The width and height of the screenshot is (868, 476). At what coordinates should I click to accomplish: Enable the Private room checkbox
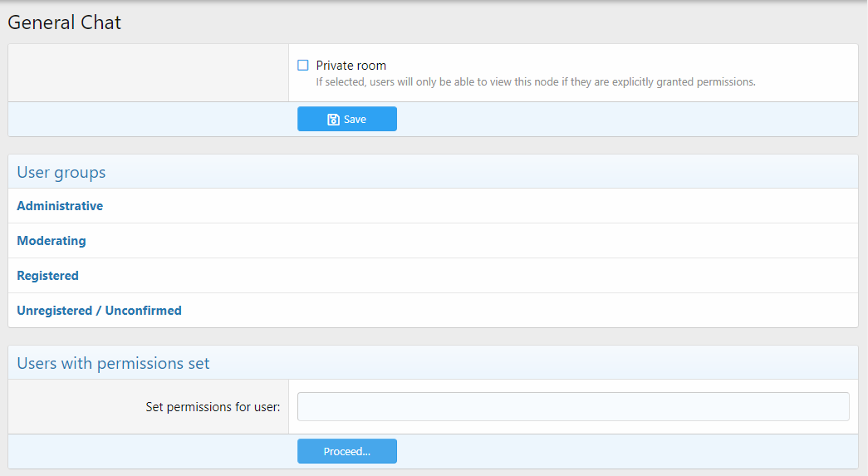[303, 66]
